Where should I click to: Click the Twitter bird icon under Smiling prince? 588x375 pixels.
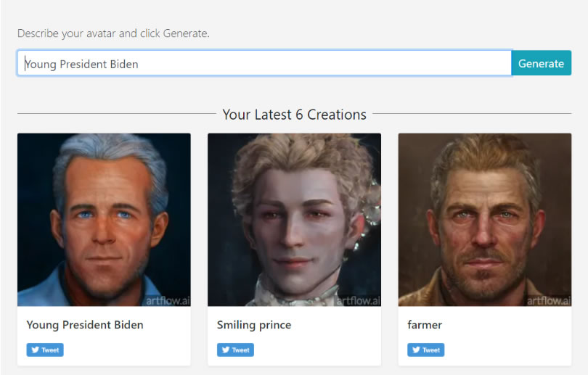point(225,350)
